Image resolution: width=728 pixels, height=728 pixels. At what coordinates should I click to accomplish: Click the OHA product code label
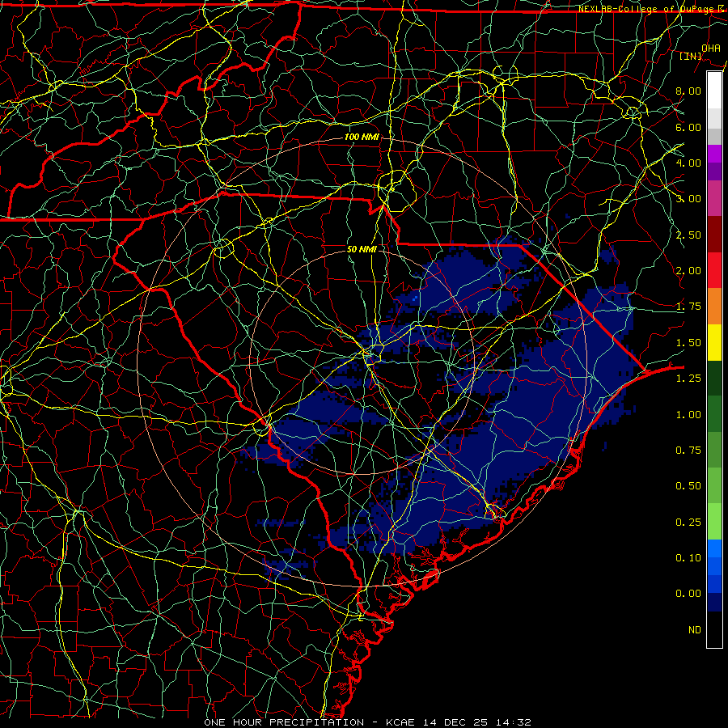pyautogui.click(x=711, y=48)
